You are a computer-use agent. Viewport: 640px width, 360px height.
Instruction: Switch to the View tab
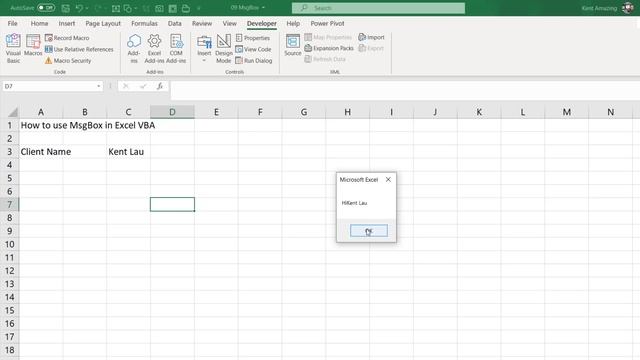(x=229, y=24)
